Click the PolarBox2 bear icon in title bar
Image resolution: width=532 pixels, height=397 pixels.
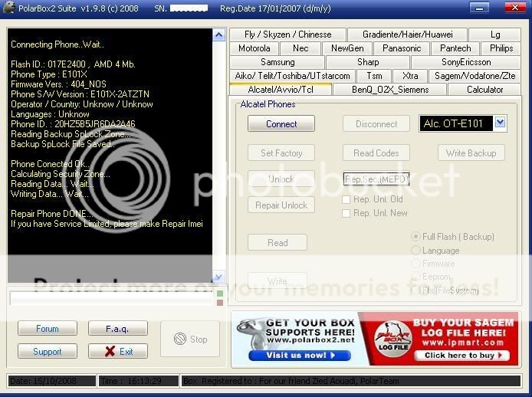(x=8, y=8)
